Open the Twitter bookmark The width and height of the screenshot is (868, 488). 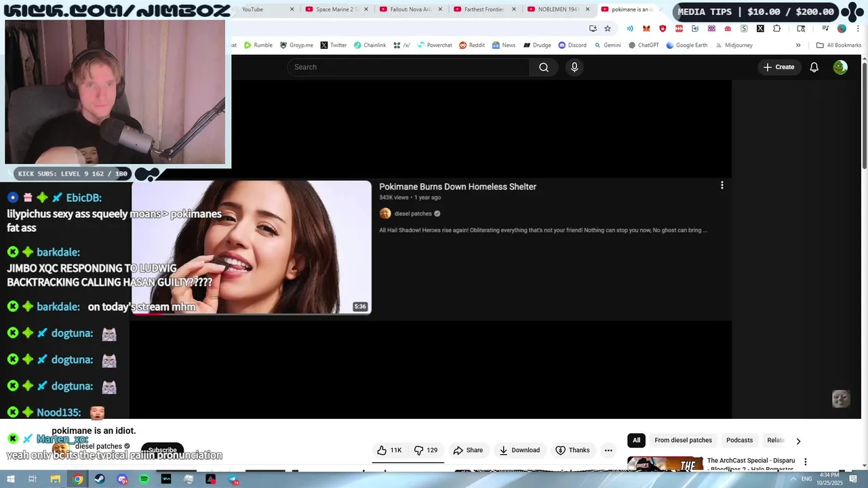(333, 45)
